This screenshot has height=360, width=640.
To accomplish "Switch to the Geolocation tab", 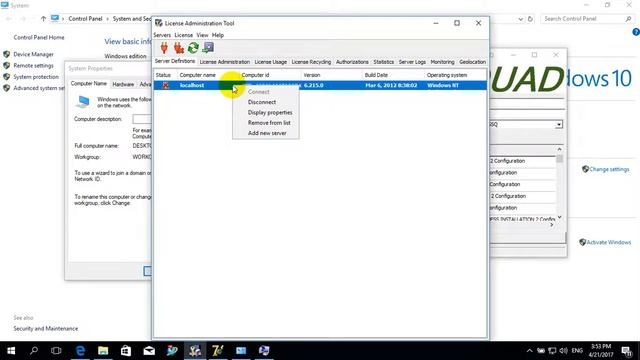I will (x=472, y=62).
